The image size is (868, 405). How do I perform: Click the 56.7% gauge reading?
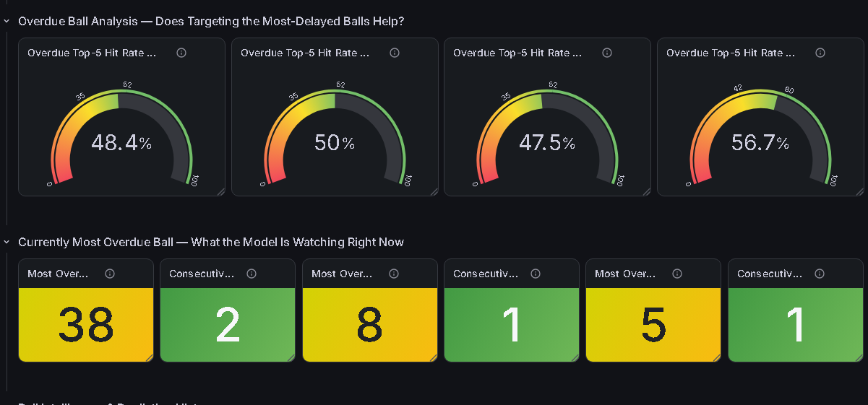pyautogui.click(x=760, y=143)
